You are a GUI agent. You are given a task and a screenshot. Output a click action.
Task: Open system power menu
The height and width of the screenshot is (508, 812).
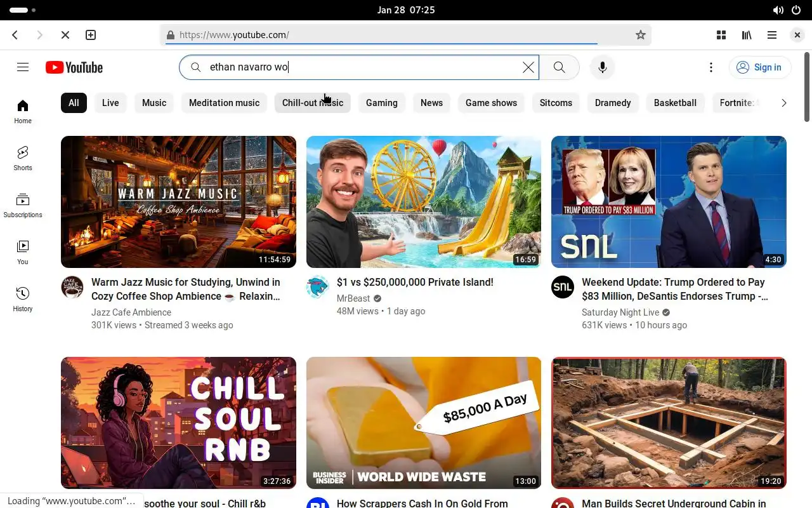[x=796, y=10]
